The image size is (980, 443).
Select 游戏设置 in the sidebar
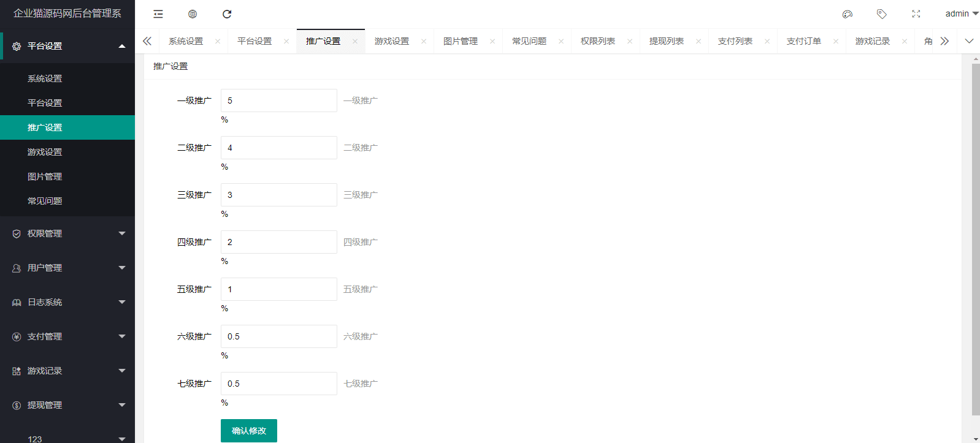(45, 152)
